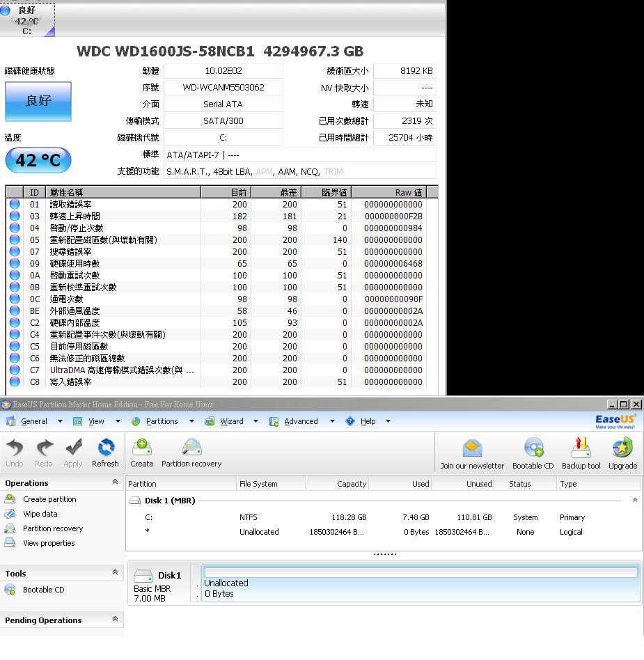Collapse the Pending Operations panel
The image size is (644, 660).
pyautogui.click(x=115, y=619)
